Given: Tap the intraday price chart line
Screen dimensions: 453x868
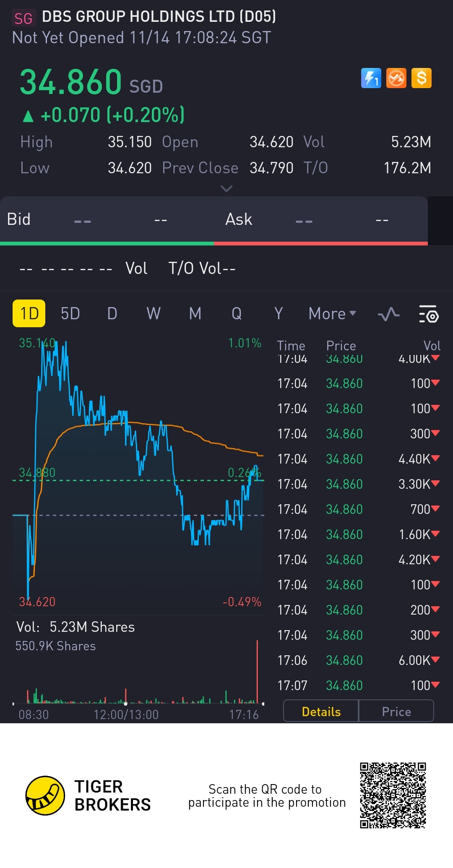Looking at the screenshot, I should coord(138,470).
